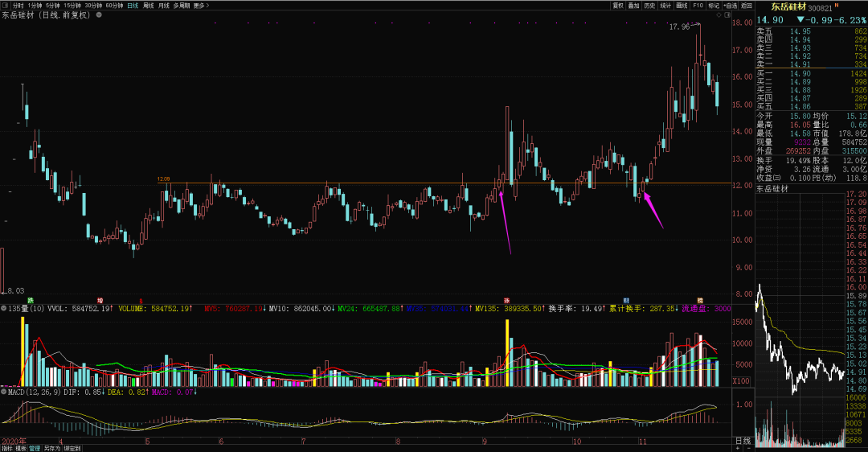Click the red 增 event marker
Screen dimensions: 868x452
tap(100, 300)
